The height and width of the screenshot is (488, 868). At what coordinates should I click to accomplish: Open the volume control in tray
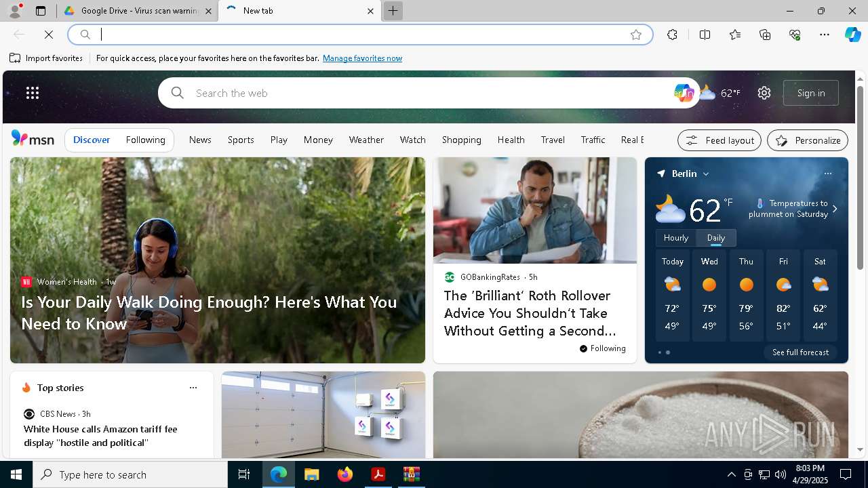coord(780,474)
